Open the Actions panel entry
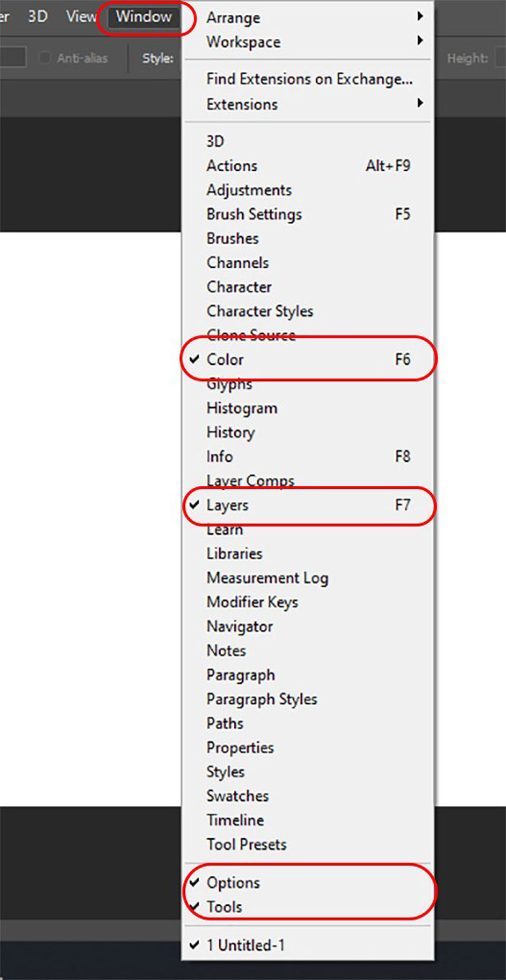Screen dimensions: 506x980 tap(307, 166)
